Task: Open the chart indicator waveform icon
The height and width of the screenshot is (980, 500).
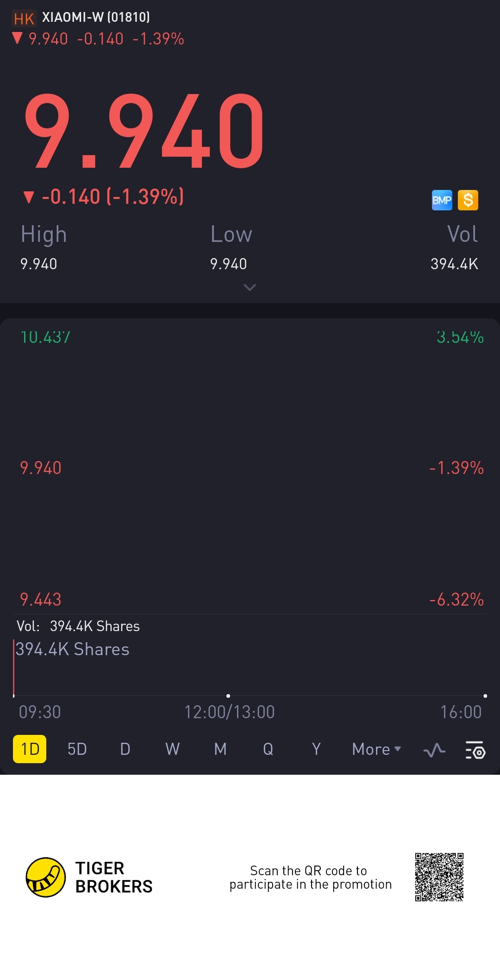Action: (434, 749)
